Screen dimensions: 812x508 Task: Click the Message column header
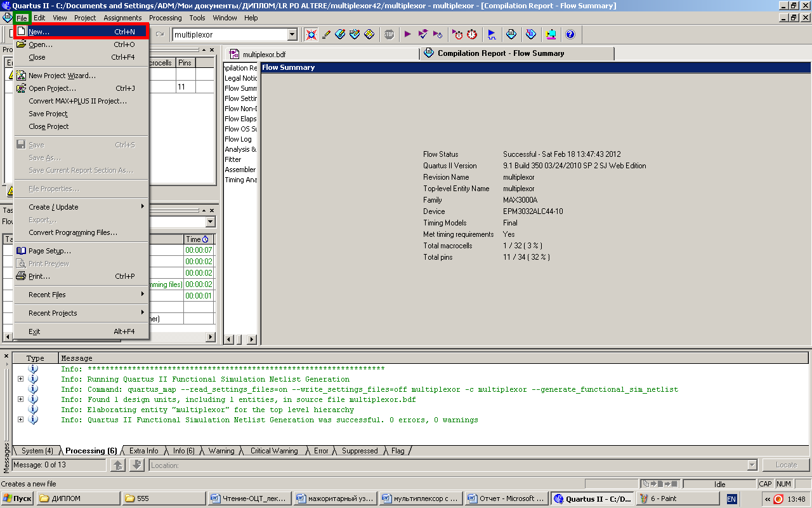pyautogui.click(x=434, y=358)
